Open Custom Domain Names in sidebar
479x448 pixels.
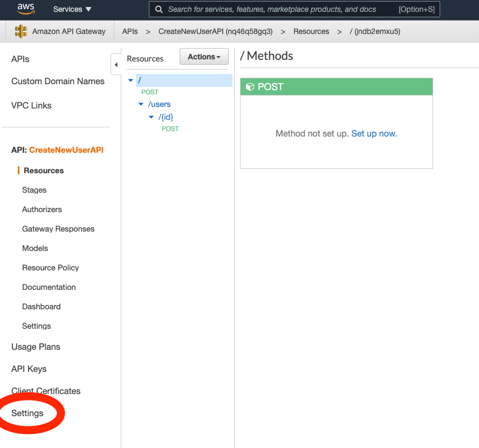(x=58, y=82)
